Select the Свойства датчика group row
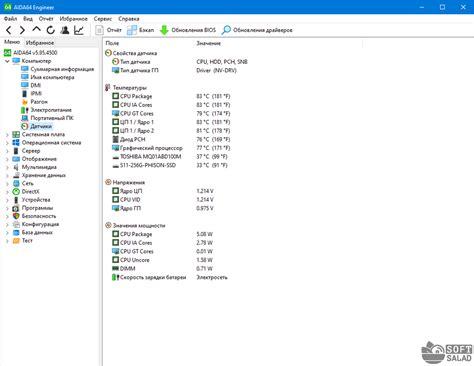 131,53
